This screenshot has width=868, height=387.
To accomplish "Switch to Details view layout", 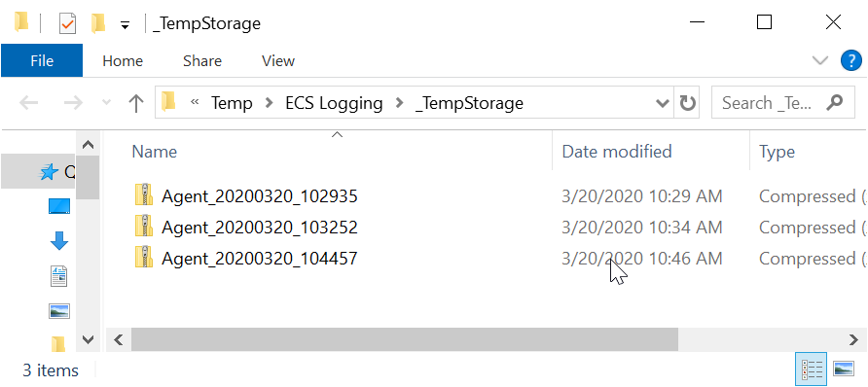I will pos(811,369).
